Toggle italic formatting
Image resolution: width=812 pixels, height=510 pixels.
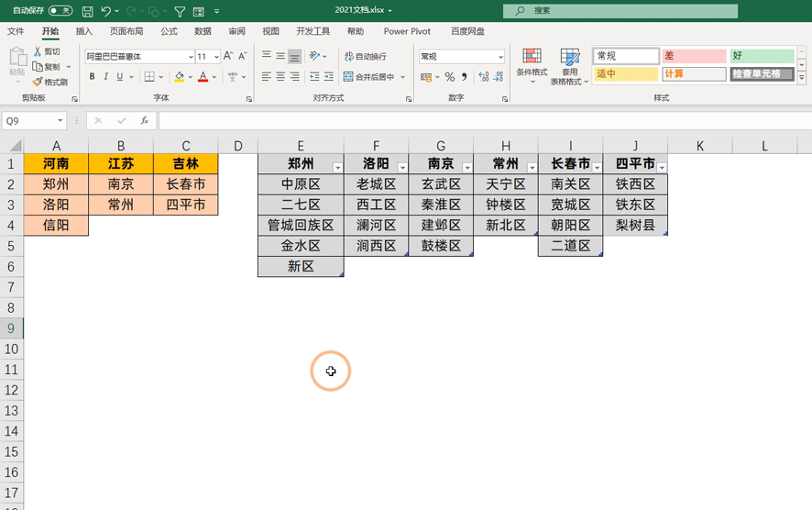(x=105, y=77)
